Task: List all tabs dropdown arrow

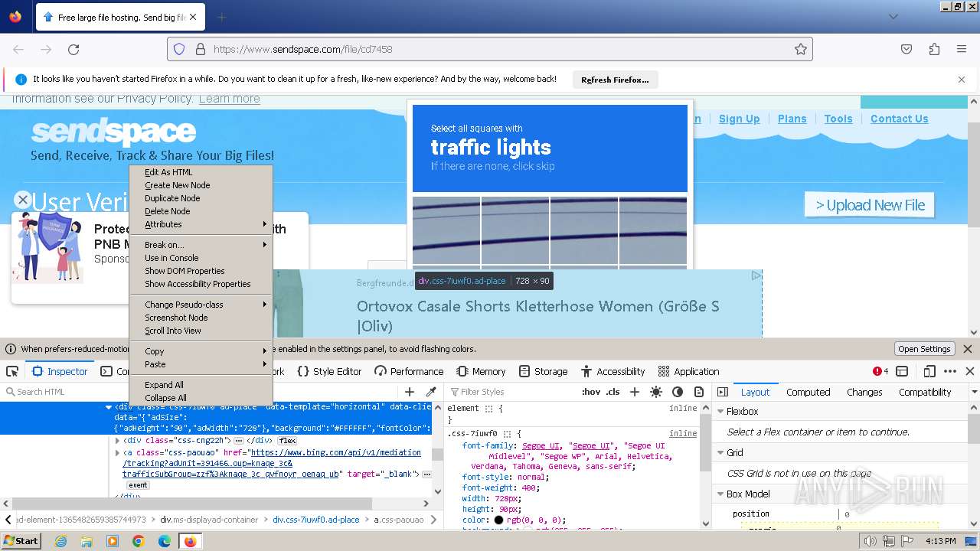Action: click(x=893, y=17)
